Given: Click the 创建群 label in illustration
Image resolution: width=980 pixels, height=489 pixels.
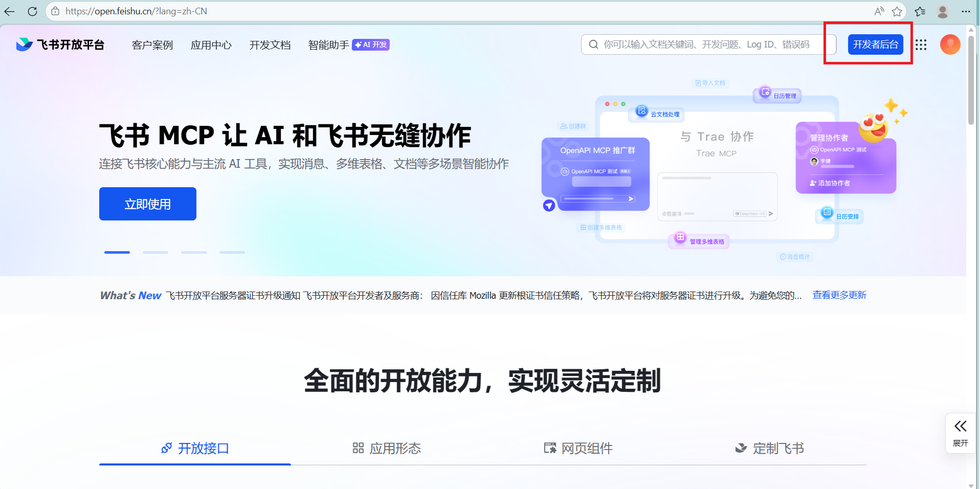Looking at the screenshot, I should pos(573,126).
